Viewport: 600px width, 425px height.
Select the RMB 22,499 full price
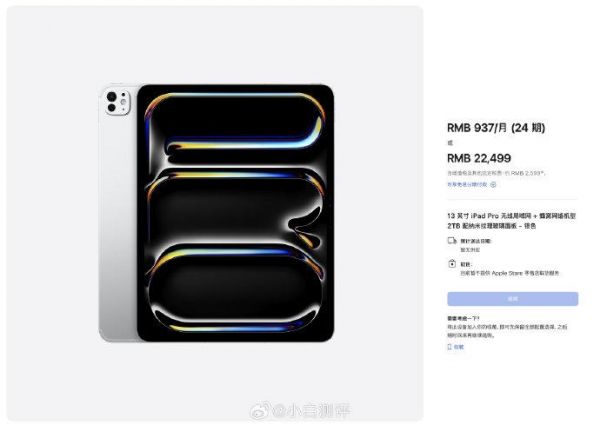pos(479,158)
